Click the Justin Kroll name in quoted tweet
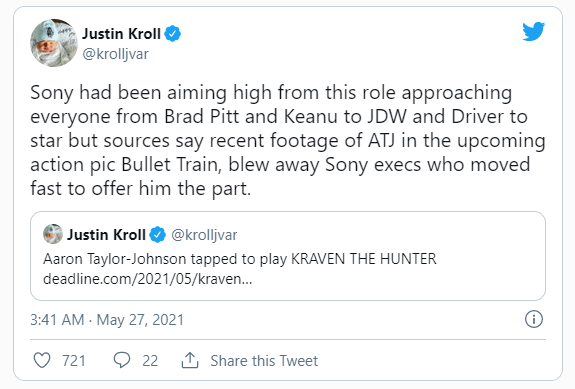Image resolution: width=575 pixels, height=389 pixels. pos(106,235)
